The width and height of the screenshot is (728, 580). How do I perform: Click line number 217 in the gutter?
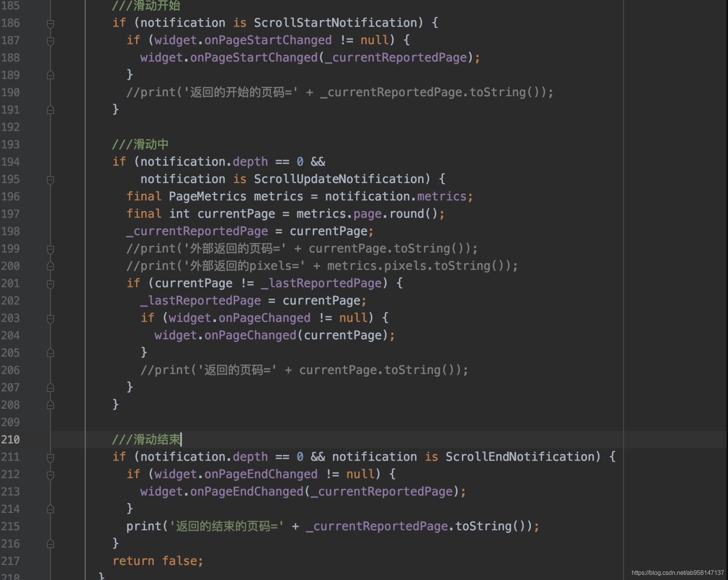(x=10, y=561)
